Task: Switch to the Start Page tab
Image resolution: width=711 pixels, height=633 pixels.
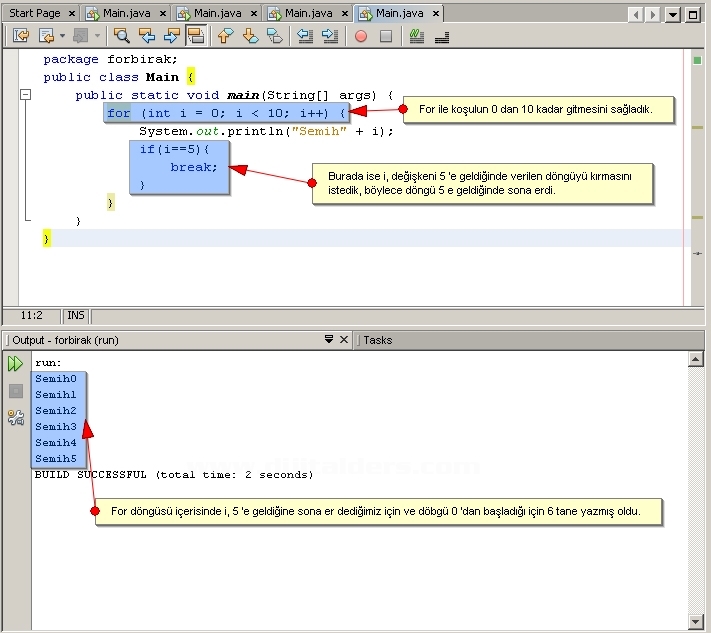Action: (35, 13)
